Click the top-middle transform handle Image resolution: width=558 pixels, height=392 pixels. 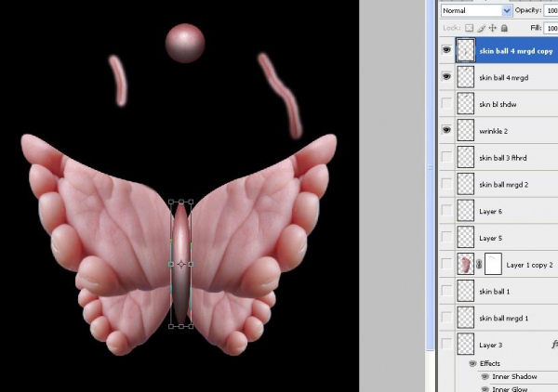coord(181,202)
